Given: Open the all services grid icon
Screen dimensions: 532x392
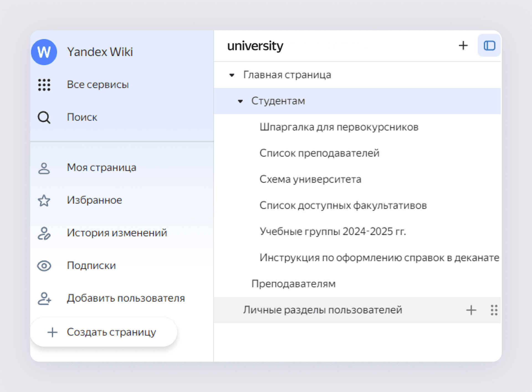Looking at the screenshot, I should pyautogui.click(x=44, y=84).
